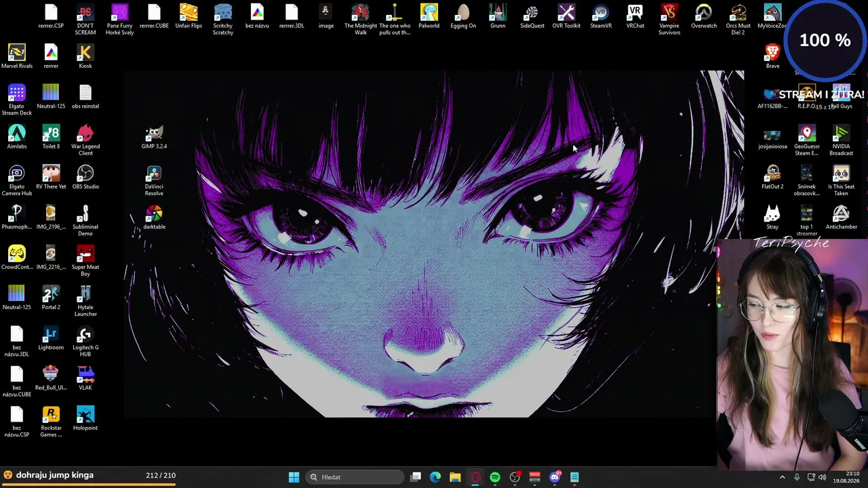Select the Kiosk desktop shortcut
Image resolution: width=868 pixels, height=488 pixels.
pos(85,57)
